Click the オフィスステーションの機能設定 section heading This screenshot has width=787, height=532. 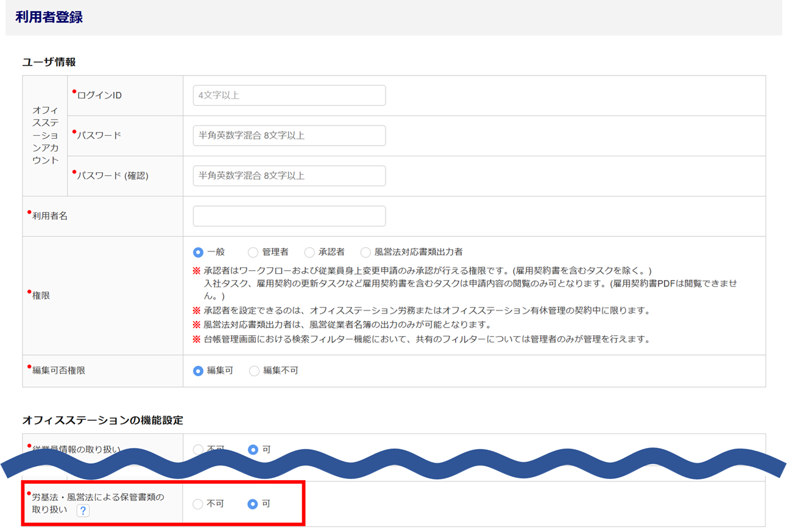click(x=102, y=421)
